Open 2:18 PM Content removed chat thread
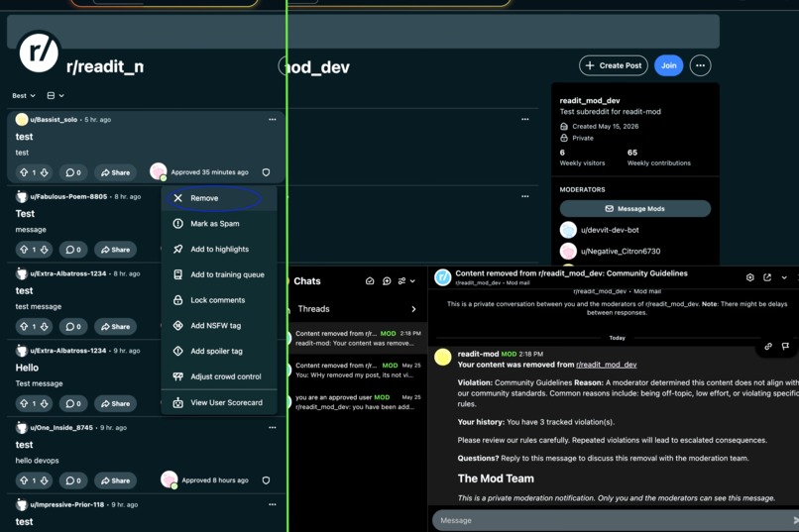The width and height of the screenshot is (799, 532). (x=358, y=339)
